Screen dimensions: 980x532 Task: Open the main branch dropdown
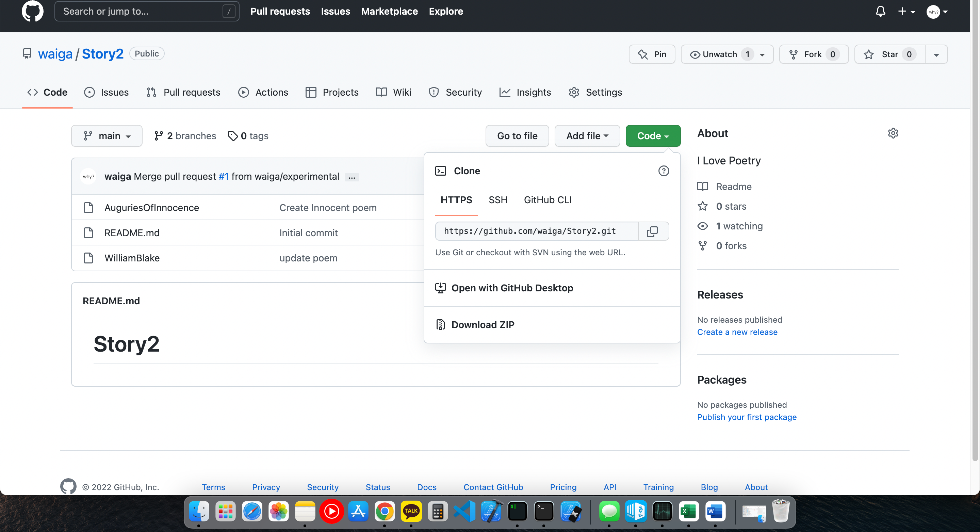[107, 136]
